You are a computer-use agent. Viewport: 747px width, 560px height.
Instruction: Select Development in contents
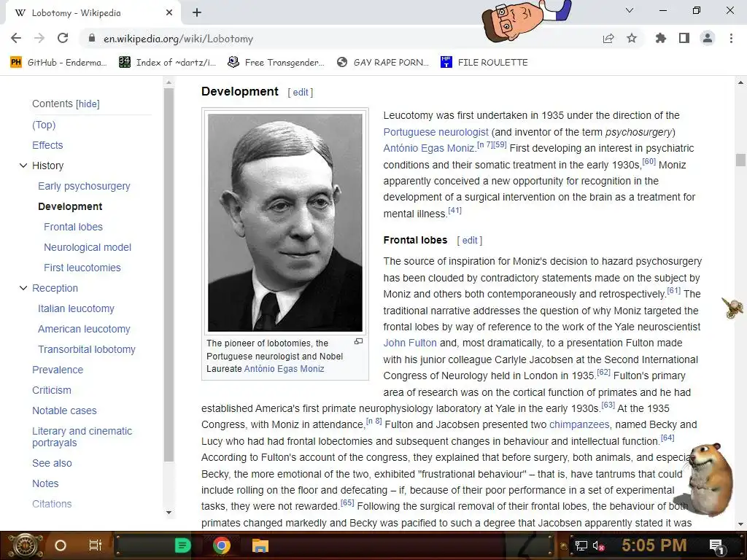[x=70, y=206]
